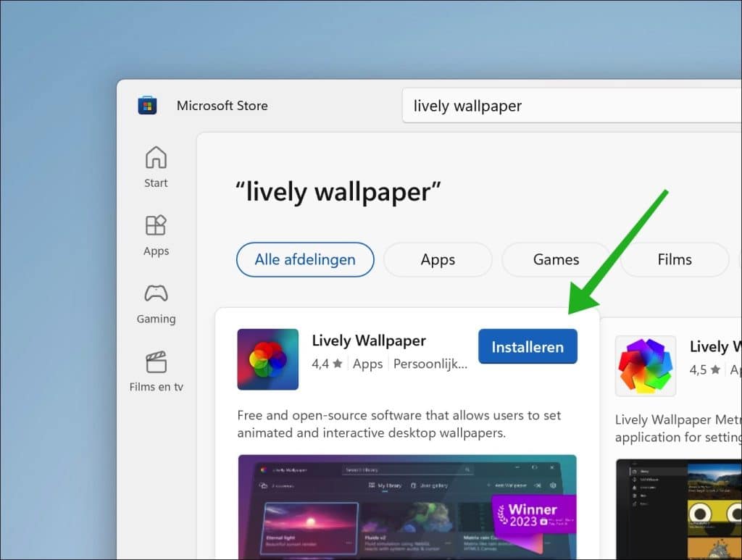
Task: Select the Alle afdelingen filter
Action: point(305,259)
